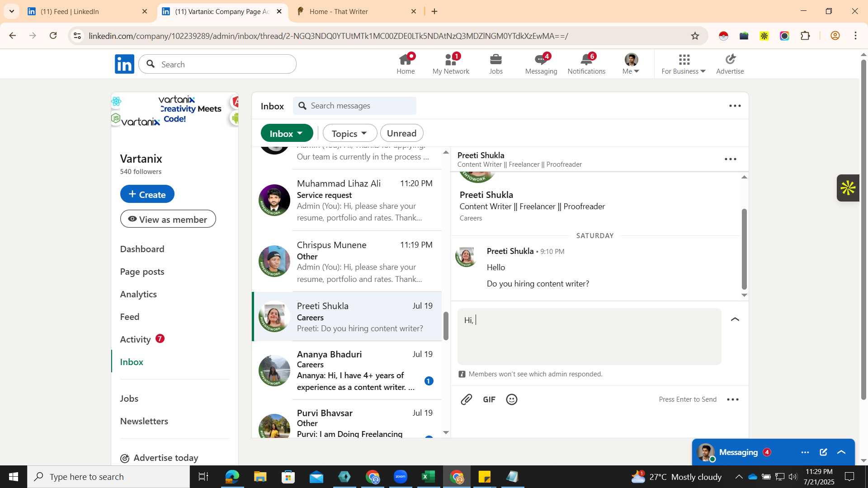Open GIF picker in message composer

point(489,399)
